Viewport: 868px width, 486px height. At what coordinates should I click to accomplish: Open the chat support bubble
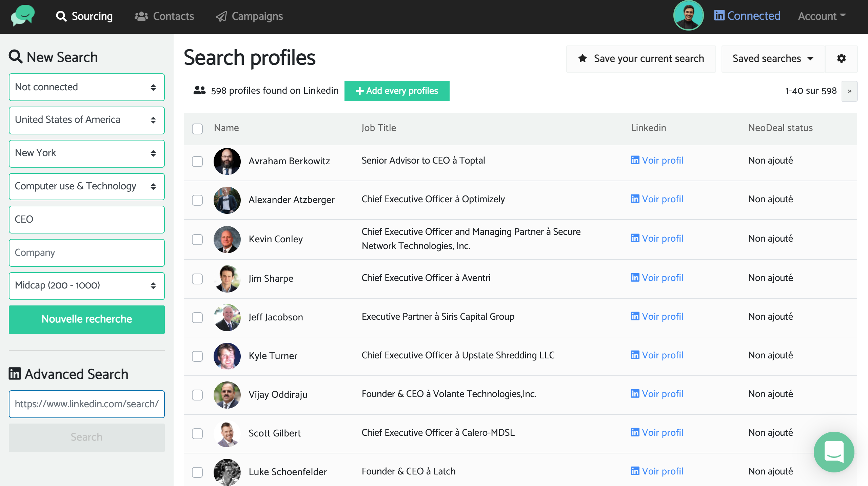[834, 452]
